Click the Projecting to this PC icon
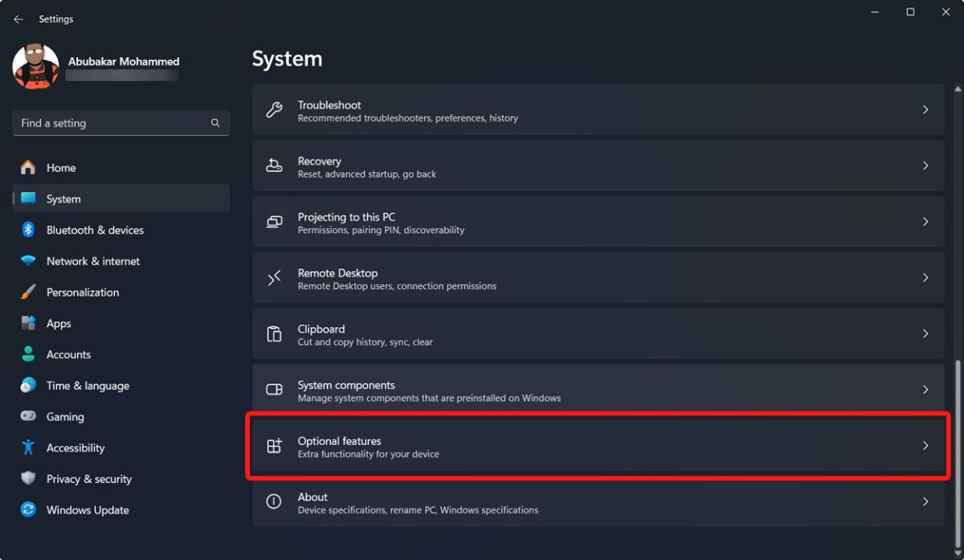The height and width of the screenshot is (560, 964). click(276, 223)
